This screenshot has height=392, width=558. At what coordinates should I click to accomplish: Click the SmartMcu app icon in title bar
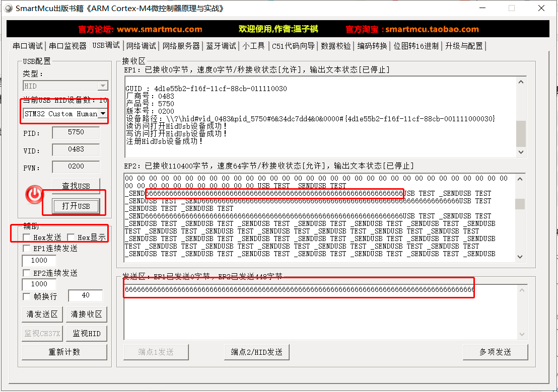[x=9, y=8]
